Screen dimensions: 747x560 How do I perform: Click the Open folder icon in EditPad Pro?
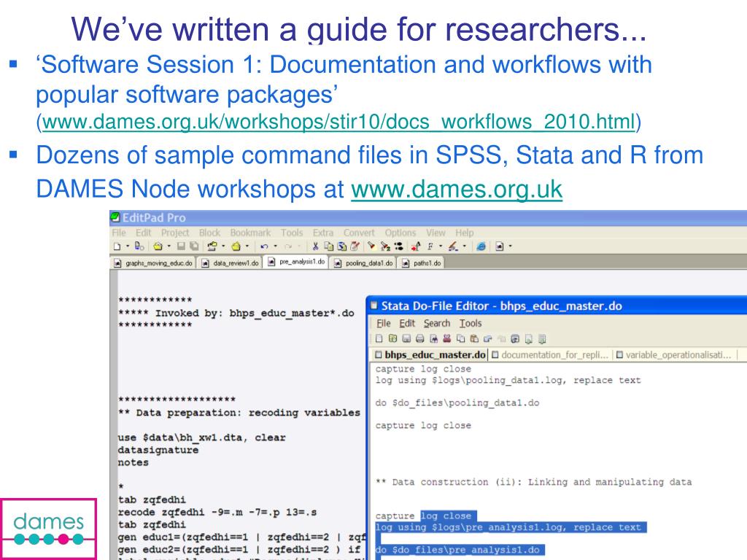158,246
